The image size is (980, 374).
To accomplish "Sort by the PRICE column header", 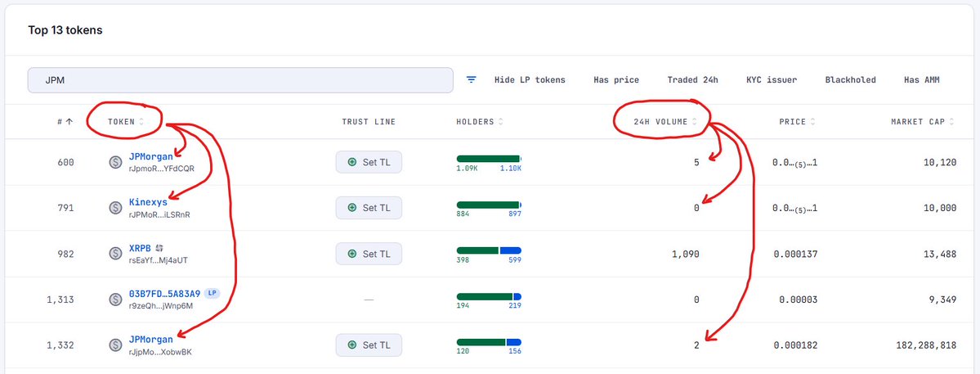I will (797, 122).
